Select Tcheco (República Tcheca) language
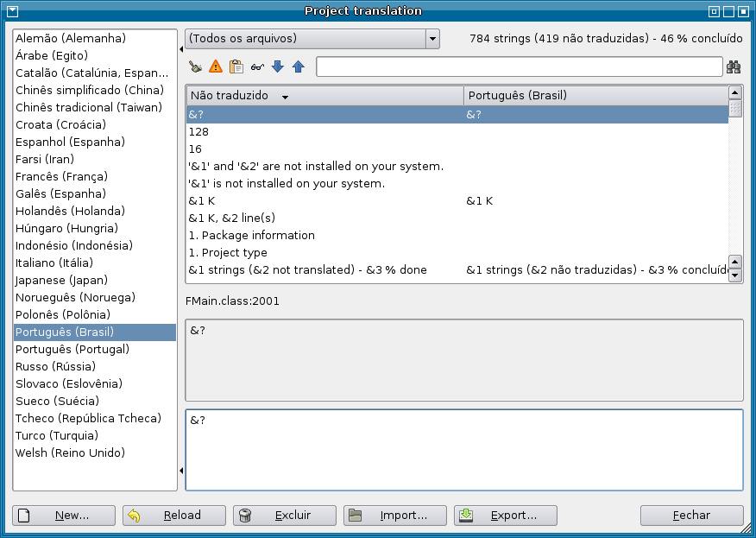This screenshot has width=756, height=538. pos(95,418)
